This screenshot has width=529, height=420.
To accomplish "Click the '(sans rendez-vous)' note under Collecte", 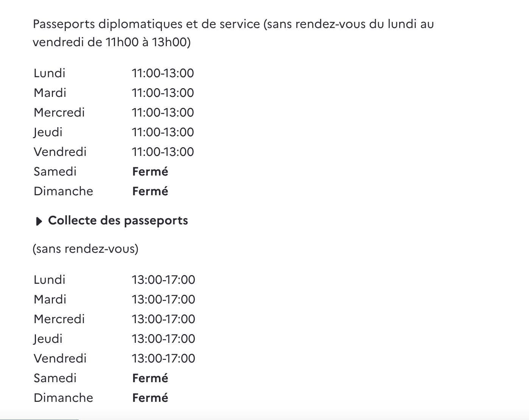I will click(86, 249).
